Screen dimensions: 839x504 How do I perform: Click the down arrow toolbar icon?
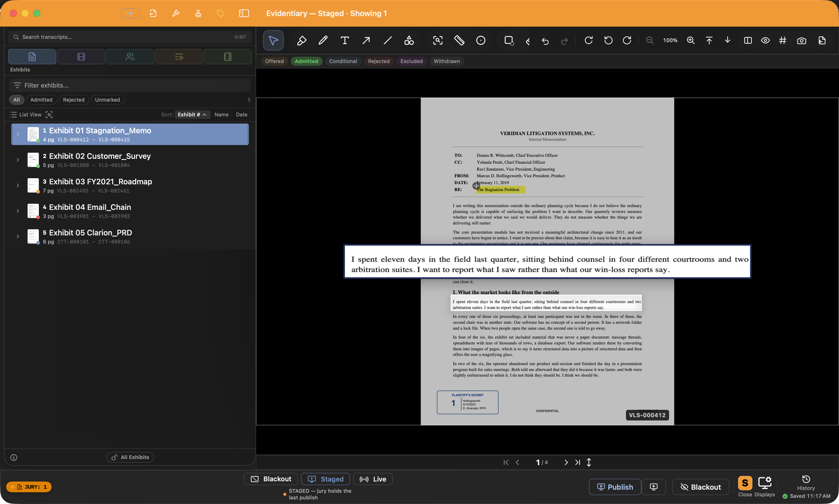coord(727,40)
